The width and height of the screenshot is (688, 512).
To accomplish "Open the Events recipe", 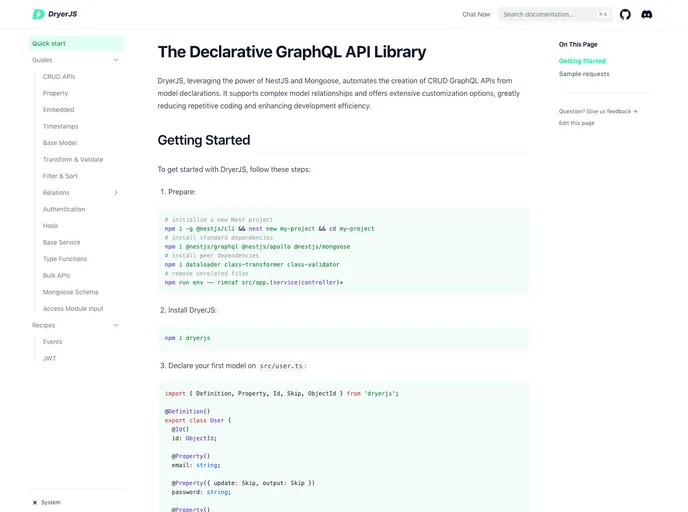I will 53,342.
